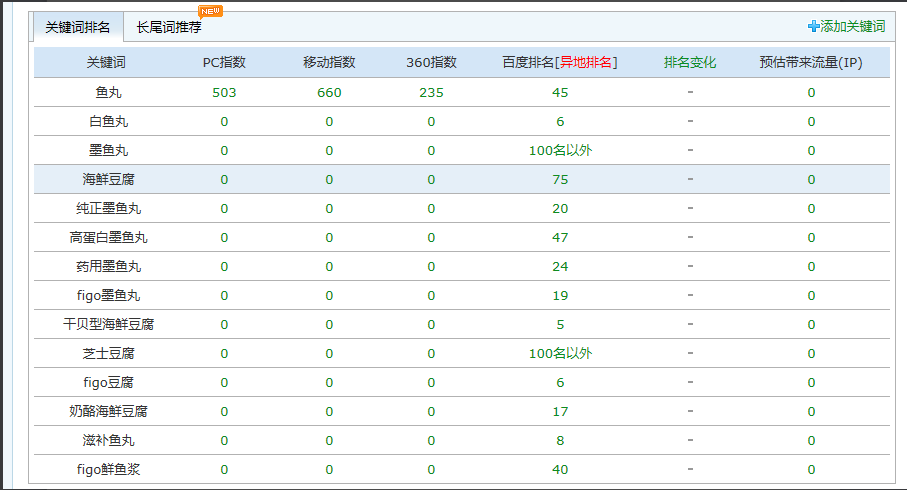Viewport: 907px width, 490px height.
Task: Click the plus icon beside 添加关键词
Action: point(813,27)
